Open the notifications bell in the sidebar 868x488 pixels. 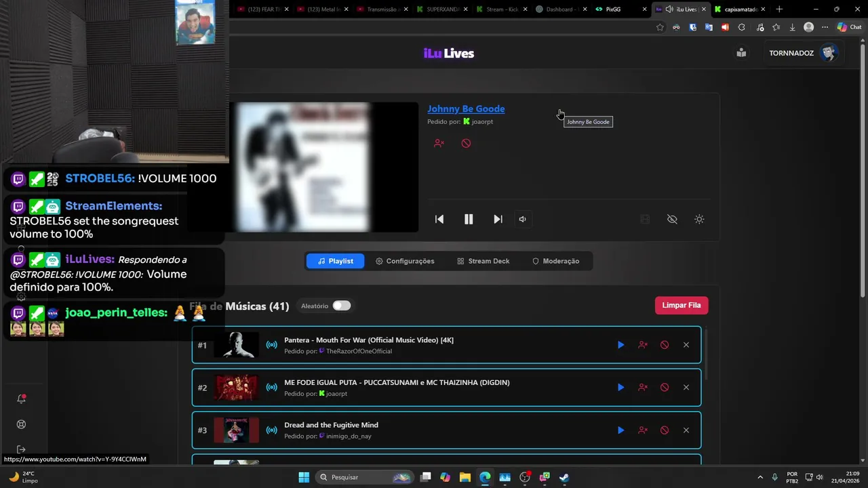click(x=21, y=399)
